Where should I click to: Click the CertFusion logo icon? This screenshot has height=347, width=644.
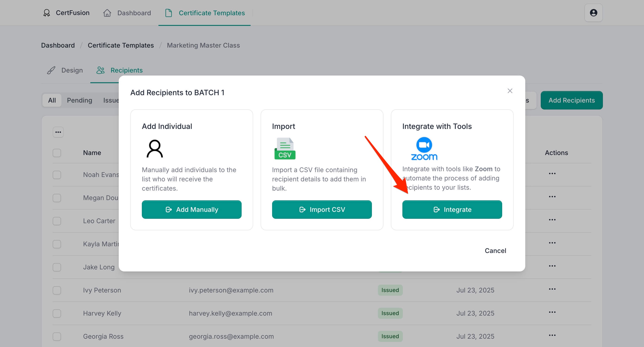pos(46,13)
